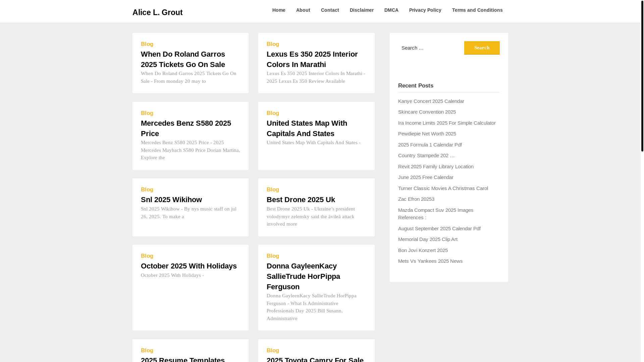This screenshot has width=644, height=362.
Task: Click Blog category above Best Drone 2025 Uk
Action: [273, 190]
